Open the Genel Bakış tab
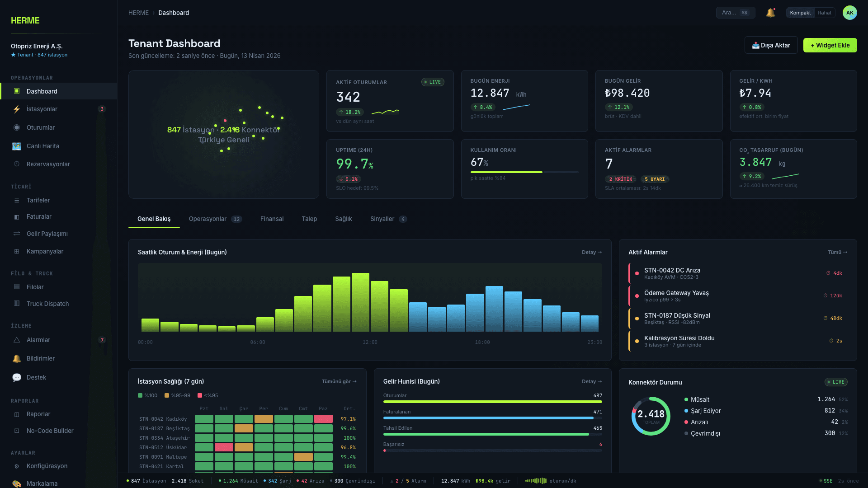The width and height of the screenshot is (868, 488). point(154,219)
